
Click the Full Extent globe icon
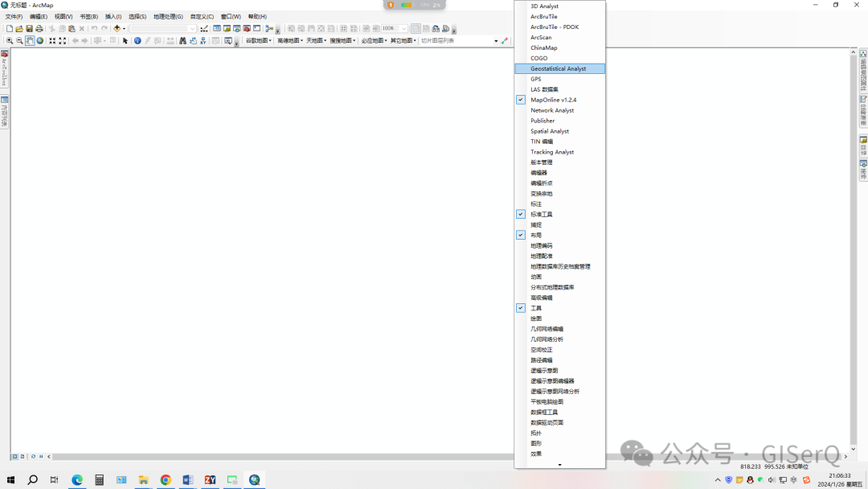click(x=40, y=40)
